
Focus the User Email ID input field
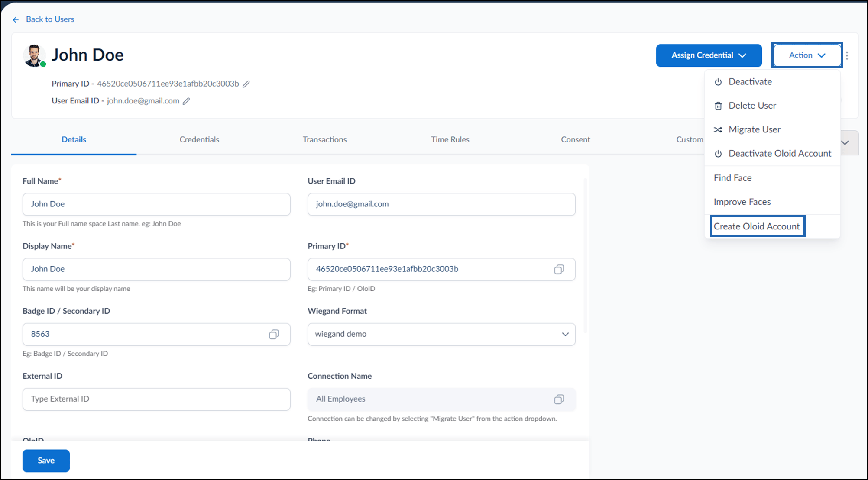pos(441,204)
